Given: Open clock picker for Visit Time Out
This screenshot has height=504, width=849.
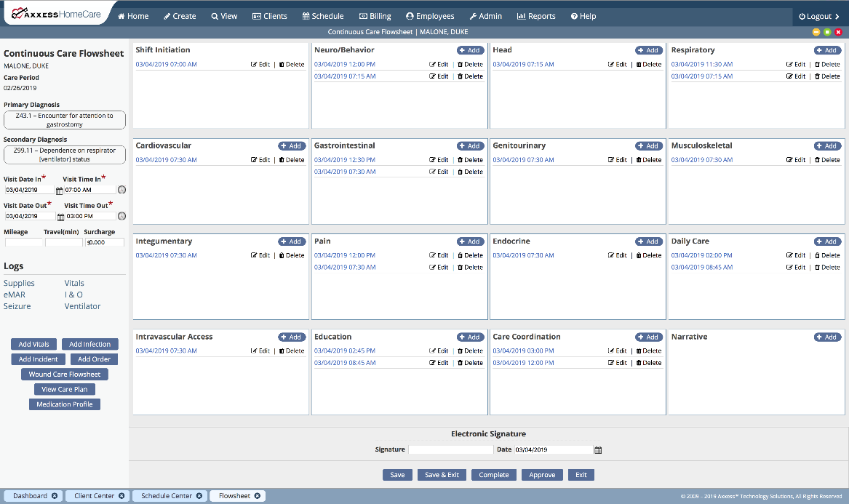Looking at the screenshot, I should pyautogui.click(x=121, y=217).
